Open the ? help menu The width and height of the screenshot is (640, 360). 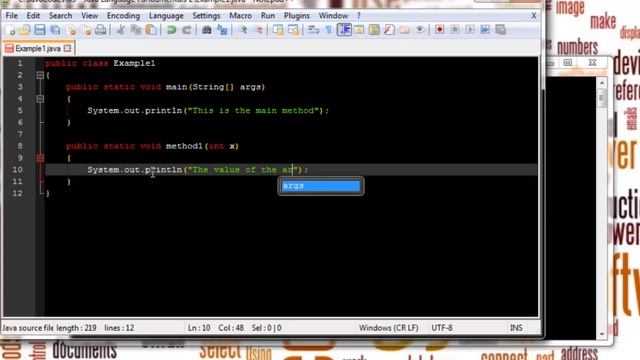coord(359,16)
